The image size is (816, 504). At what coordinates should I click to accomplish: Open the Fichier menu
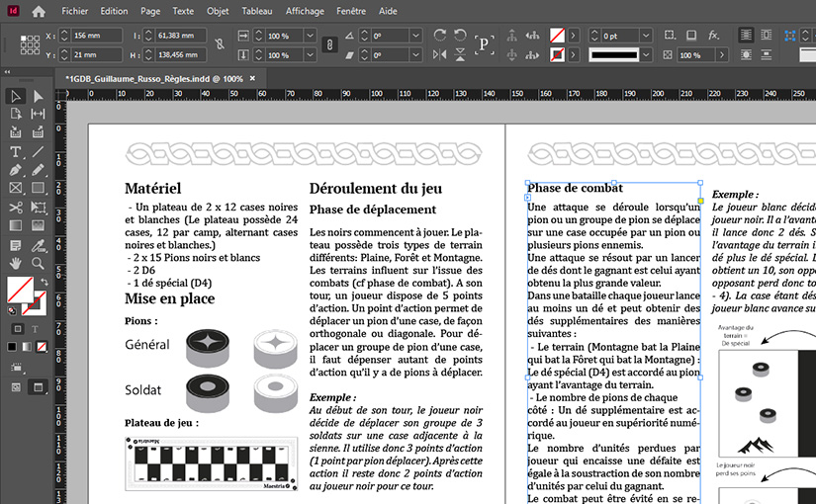point(74,11)
